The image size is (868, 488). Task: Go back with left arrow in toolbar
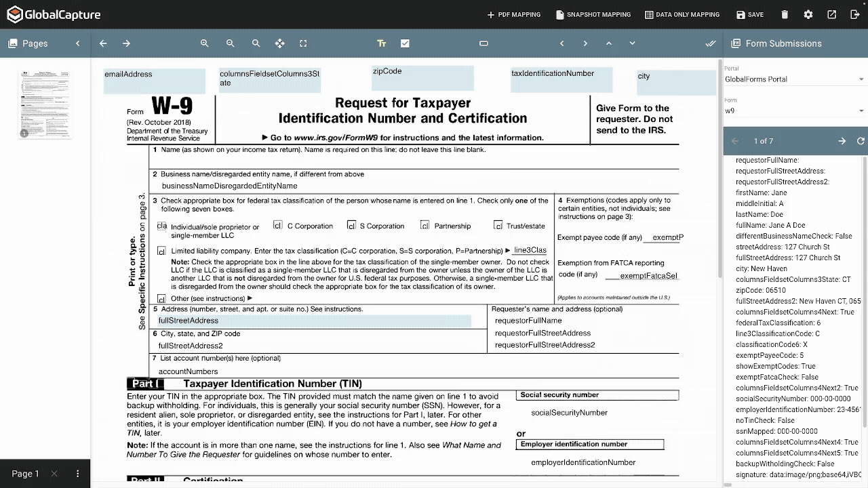tap(103, 43)
